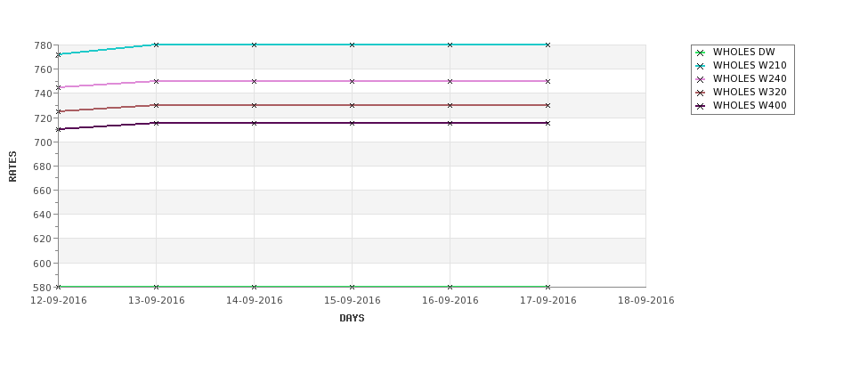
Task: Click W320 data point on 16-09-2016
Action: click(450, 105)
